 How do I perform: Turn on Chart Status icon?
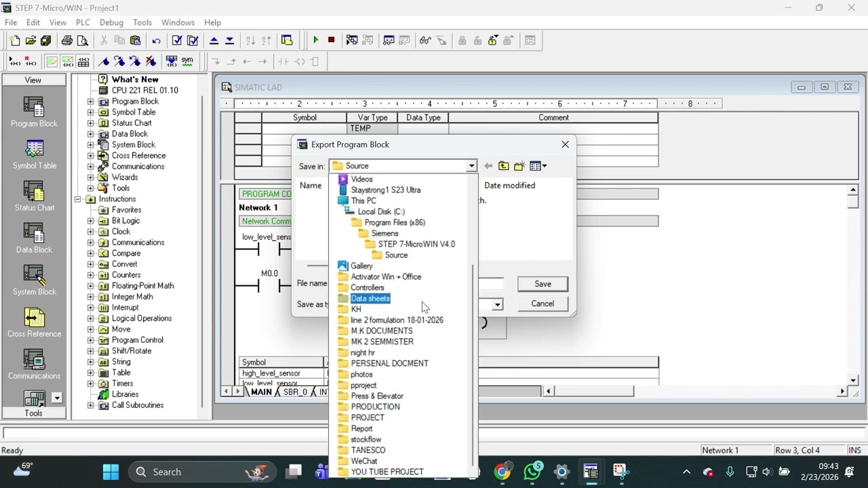coord(389,41)
